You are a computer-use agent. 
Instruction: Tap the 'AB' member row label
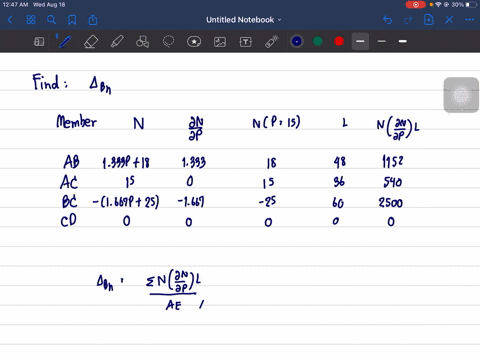[71, 162]
